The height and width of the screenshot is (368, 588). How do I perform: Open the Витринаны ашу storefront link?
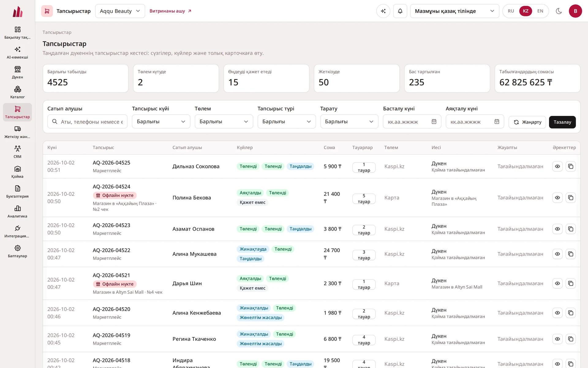pos(170,11)
